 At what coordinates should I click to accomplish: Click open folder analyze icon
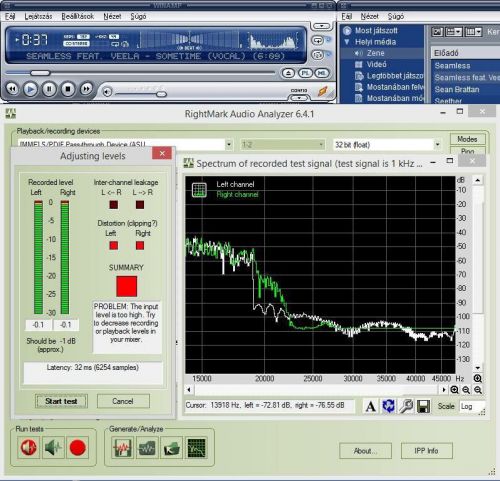pos(172,447)
